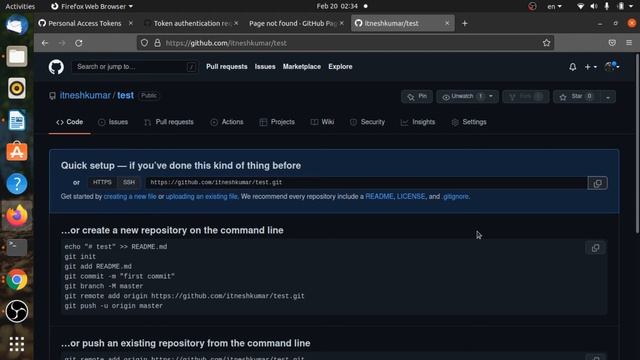Open the en keyboard layout menu

(x=554, y=6)
